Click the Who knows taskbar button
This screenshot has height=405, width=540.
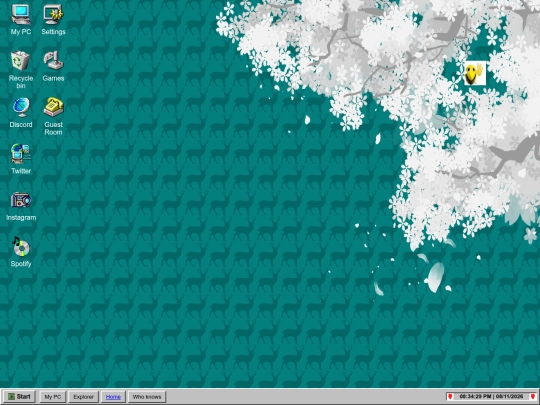147,397
